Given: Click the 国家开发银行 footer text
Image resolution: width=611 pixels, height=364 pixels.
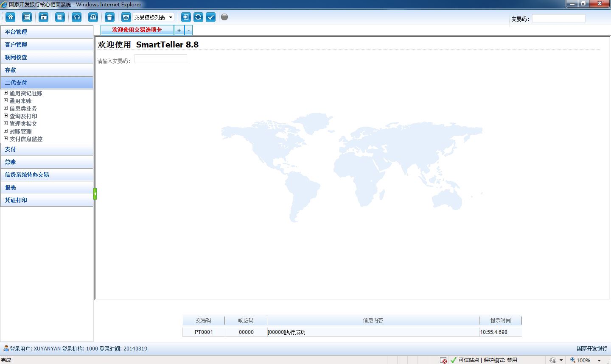Looking at the screenshot, I should 592,348.
